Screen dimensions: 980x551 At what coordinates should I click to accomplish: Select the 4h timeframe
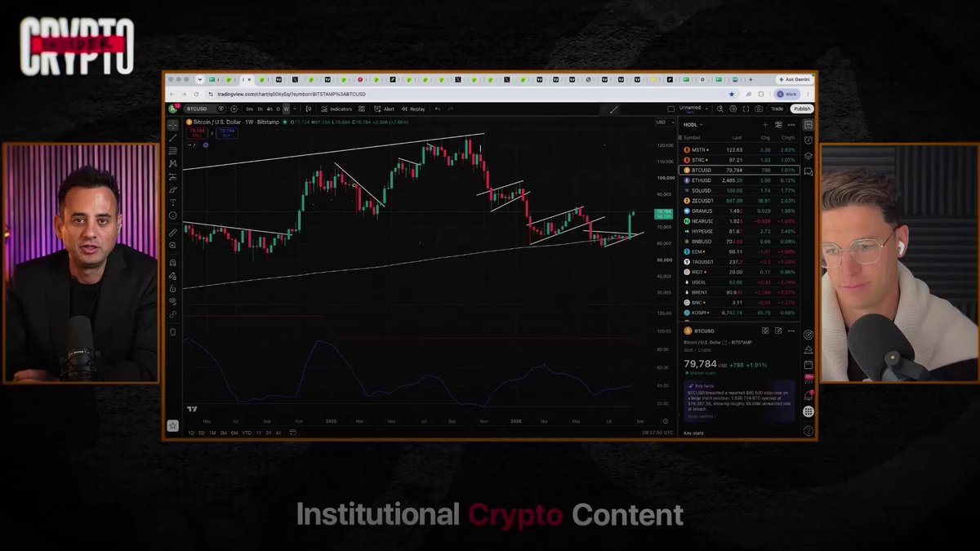[x=269, y=109]
